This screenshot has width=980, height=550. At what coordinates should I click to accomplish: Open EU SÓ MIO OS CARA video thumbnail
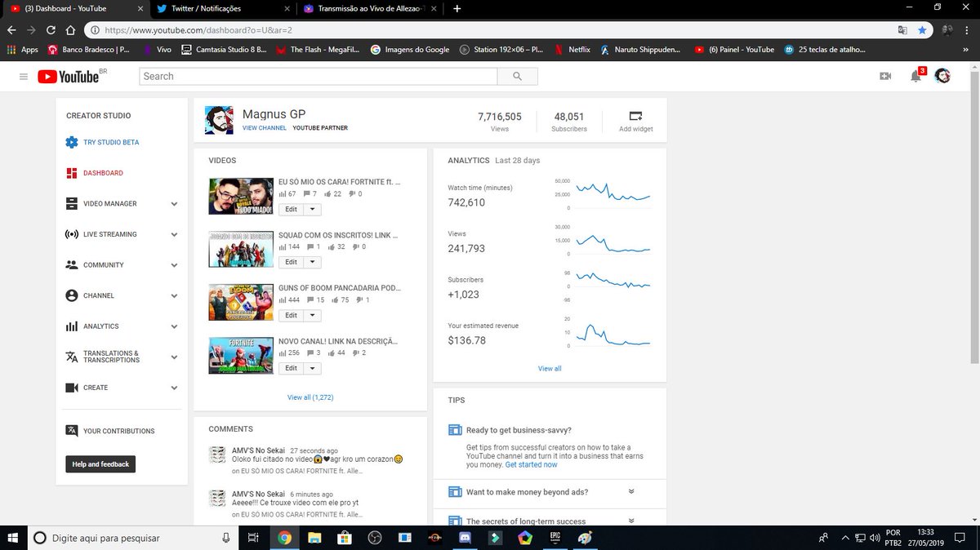click(241, 196)
